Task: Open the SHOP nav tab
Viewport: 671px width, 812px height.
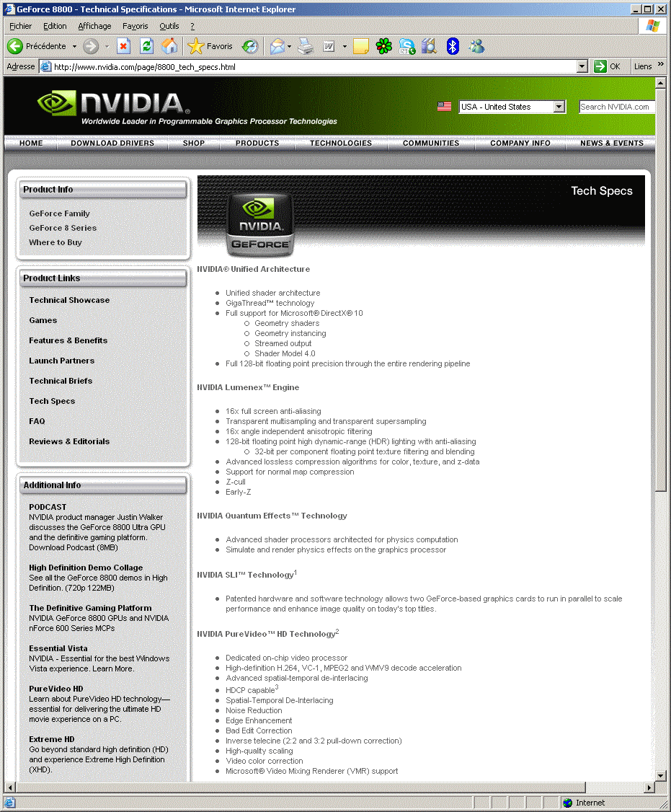Action: pos(194,144)
